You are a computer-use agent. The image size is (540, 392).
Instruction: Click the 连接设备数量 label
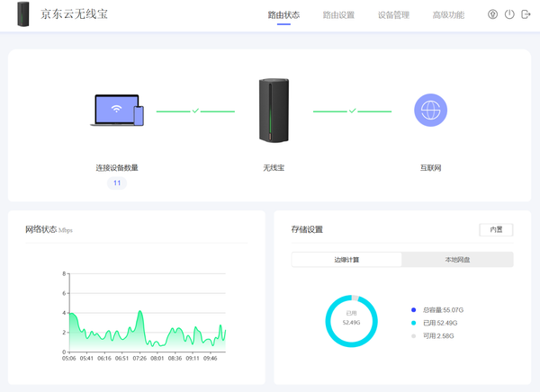[x=117, y=167]
